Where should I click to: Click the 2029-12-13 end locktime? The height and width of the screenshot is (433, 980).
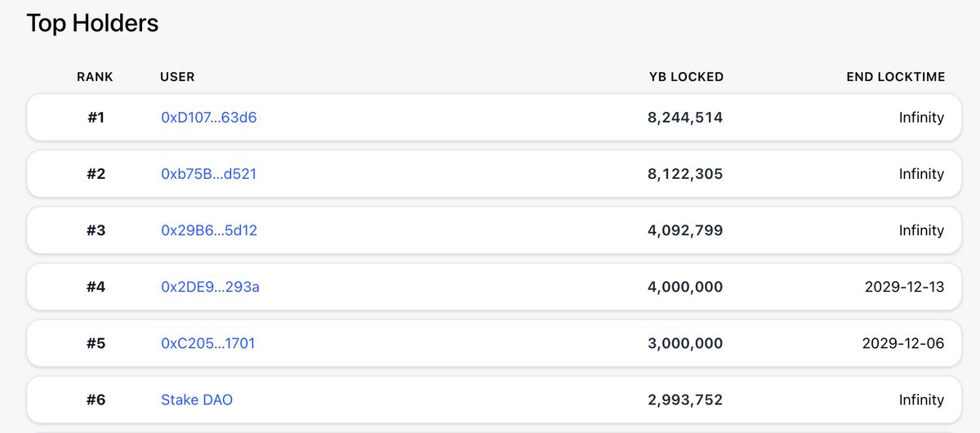point(903,287)
